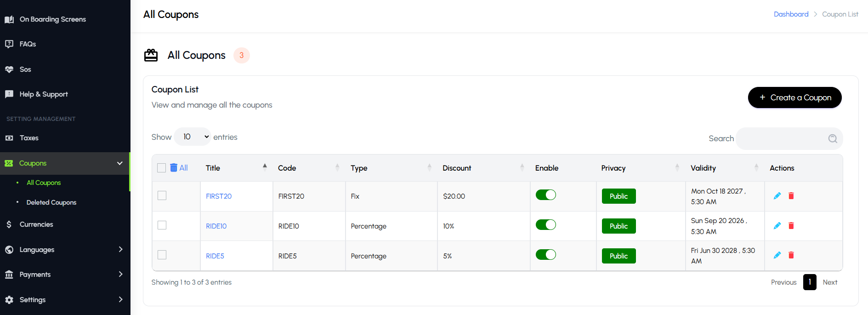Click the blue bulk delete trash icon
The image size is (868, 315).
(x=174, y=168)
